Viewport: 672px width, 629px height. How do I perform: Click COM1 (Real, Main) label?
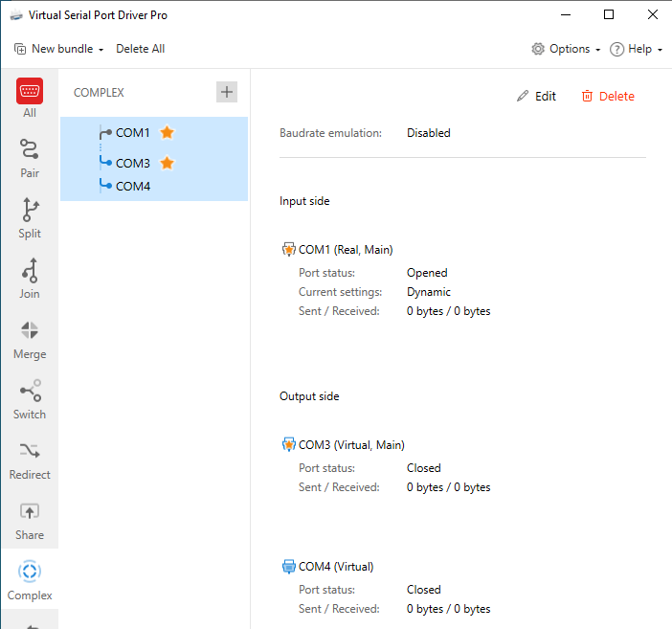(x=346, y=250)
